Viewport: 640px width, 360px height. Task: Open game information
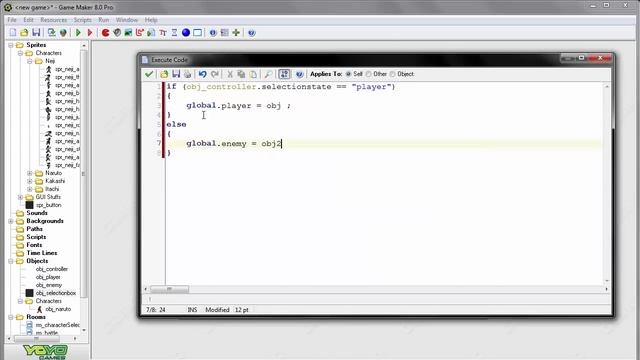click(x=213, y=33)
